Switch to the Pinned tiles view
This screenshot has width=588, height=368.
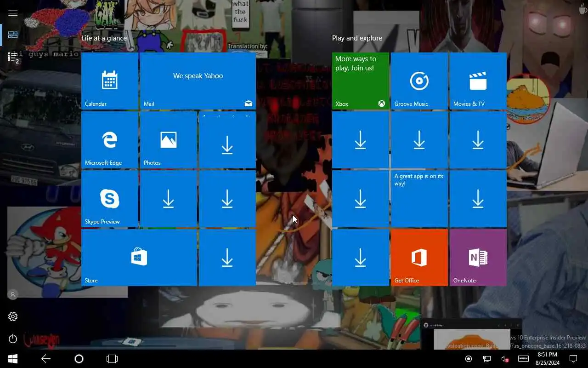13,35
